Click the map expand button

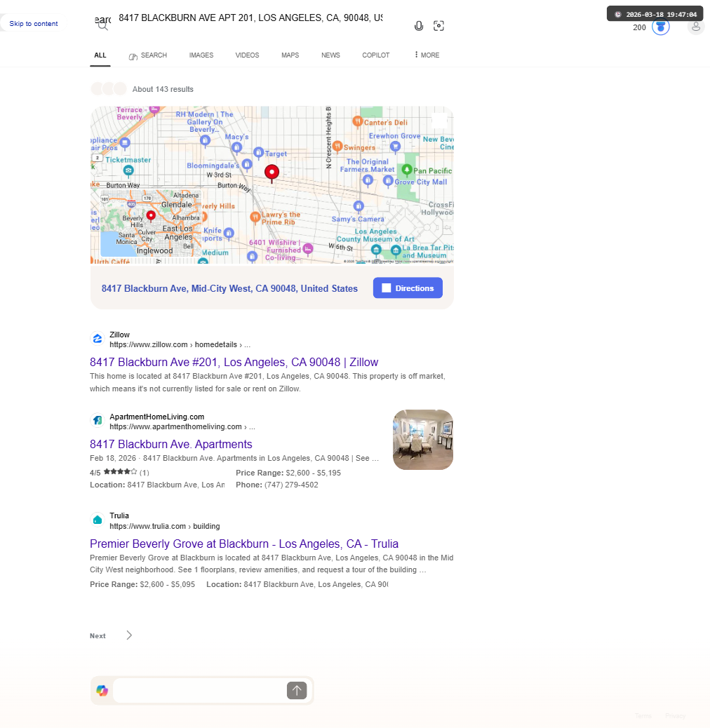[x=439, y=121]
